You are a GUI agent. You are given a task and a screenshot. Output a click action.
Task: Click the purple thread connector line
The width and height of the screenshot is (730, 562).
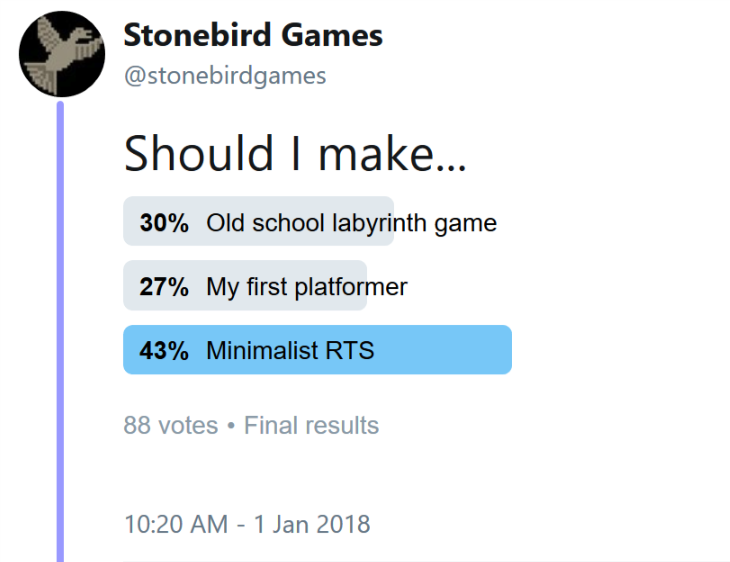click(x=60, y=331)
